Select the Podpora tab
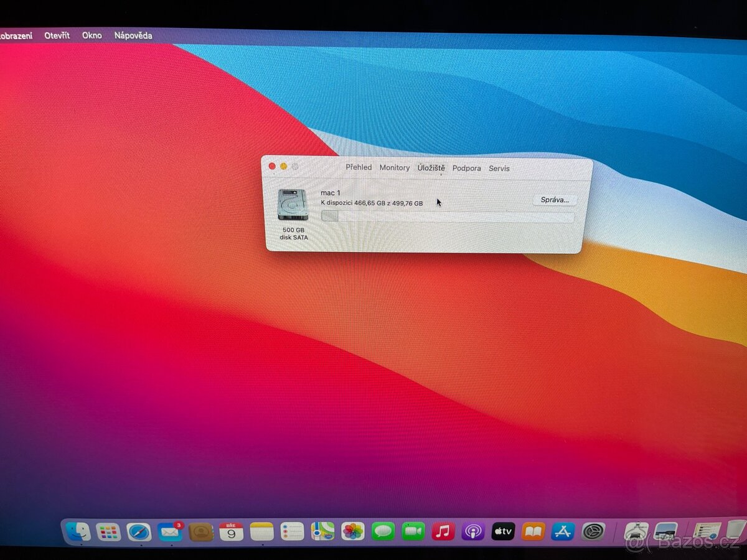 click(467, 168)
